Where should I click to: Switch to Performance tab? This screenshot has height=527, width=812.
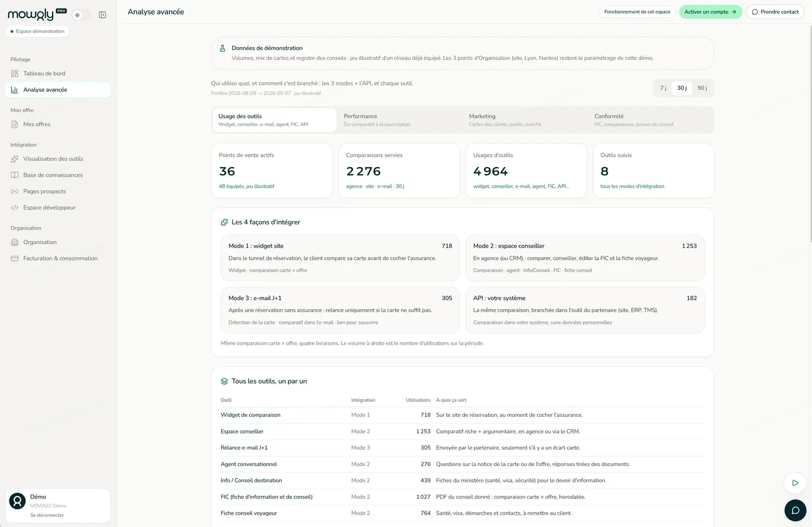[399, 120]
